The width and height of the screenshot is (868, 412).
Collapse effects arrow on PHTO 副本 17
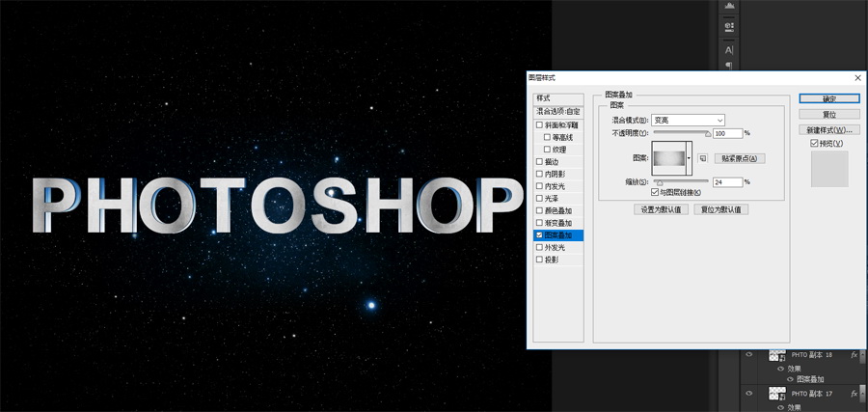pyautogui.click(x=863, y=393)
